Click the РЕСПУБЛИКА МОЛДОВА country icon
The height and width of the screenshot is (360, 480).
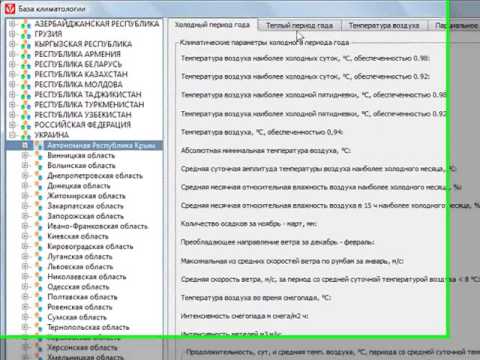click(x=25, y=85)
